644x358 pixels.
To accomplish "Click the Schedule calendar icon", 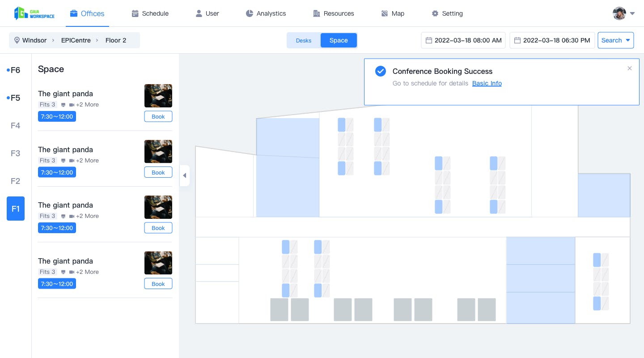I will coord(135,13).
